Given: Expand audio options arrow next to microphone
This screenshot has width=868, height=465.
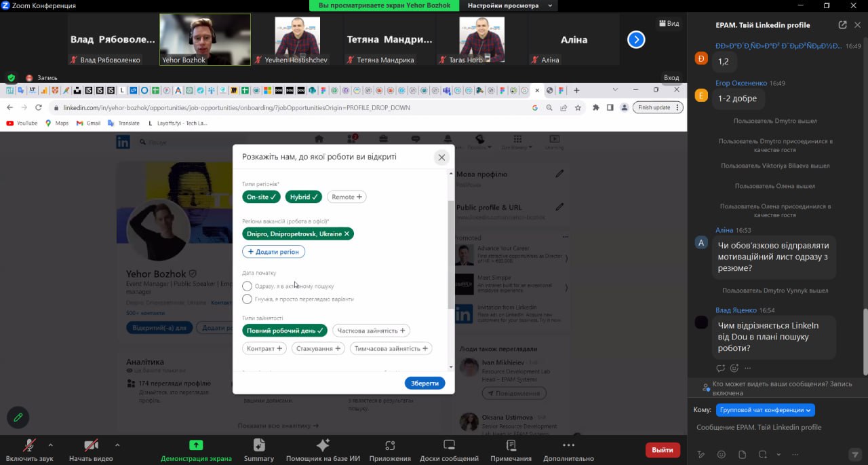Looking at the screenshot, I should 50,445.
